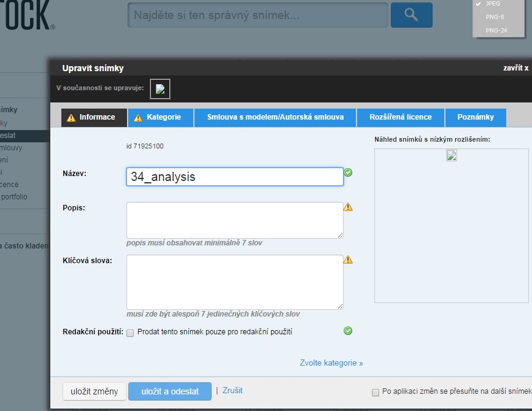Click the warning icon on Informace tab
This screenshot has height=411, width=532.
(71, 118)
